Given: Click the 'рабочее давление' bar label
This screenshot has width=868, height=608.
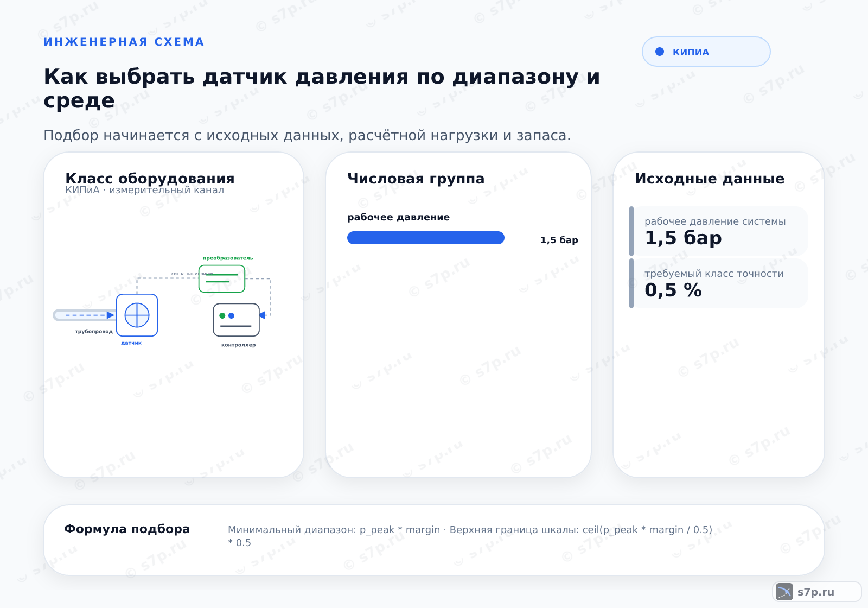Looking at the screenshot, I should coord(398,217).
